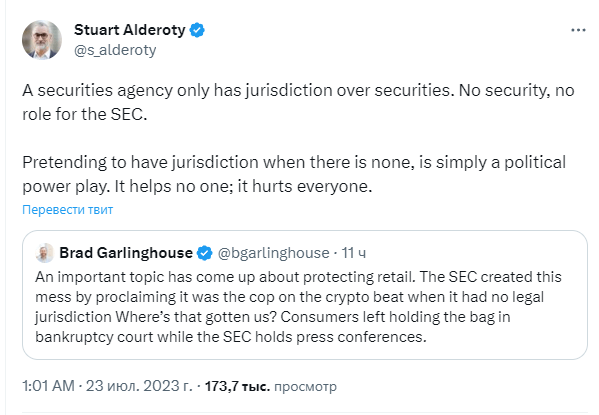Click the Перевести твит link
This screenshot has height=415, width=599.
point(68,210)
